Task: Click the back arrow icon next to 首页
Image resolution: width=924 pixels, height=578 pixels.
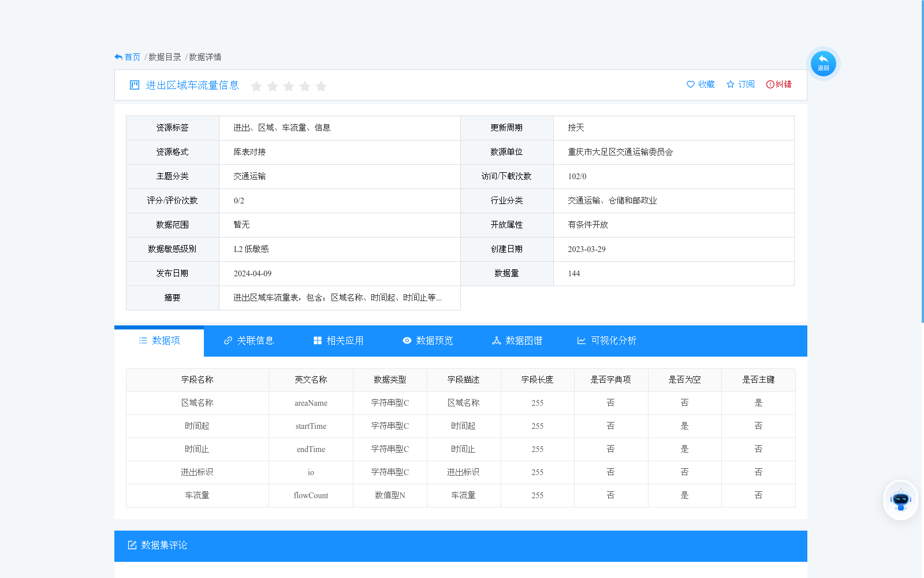Action: (117, 56)
